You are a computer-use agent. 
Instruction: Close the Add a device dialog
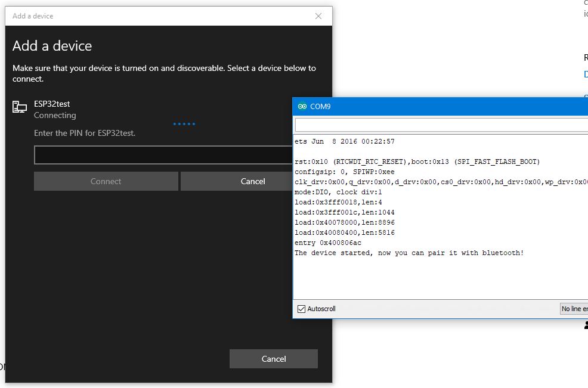(x=318, y=16)
